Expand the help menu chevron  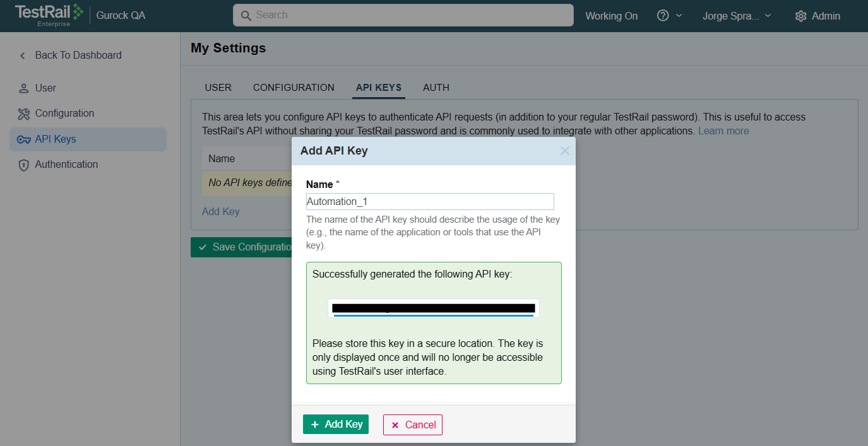[679, 16]
